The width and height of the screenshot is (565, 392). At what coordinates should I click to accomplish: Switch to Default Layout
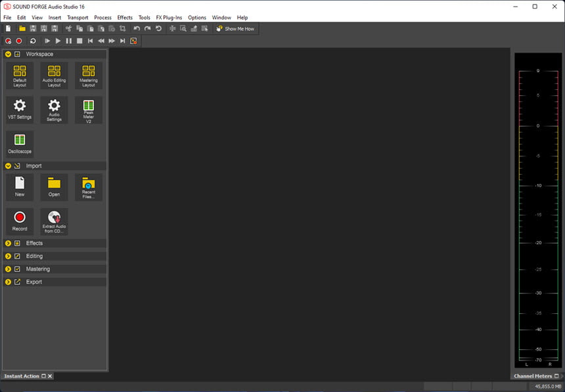pos(20,76)
